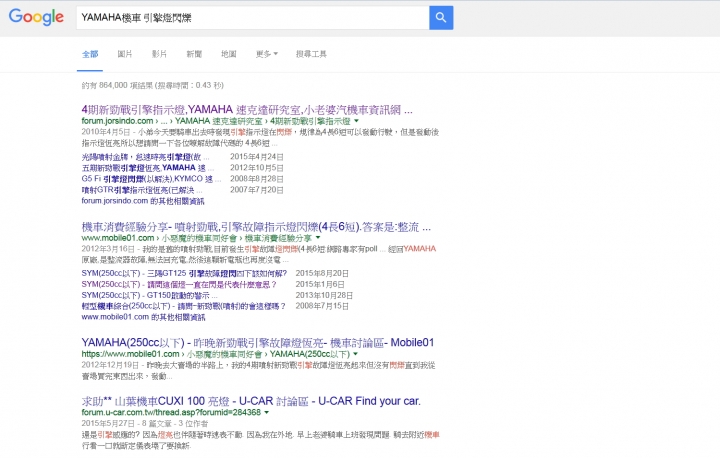720x458 pixels.
Task: Expand the 更多 dropdown menu
Action: click(x=266, y=54)
